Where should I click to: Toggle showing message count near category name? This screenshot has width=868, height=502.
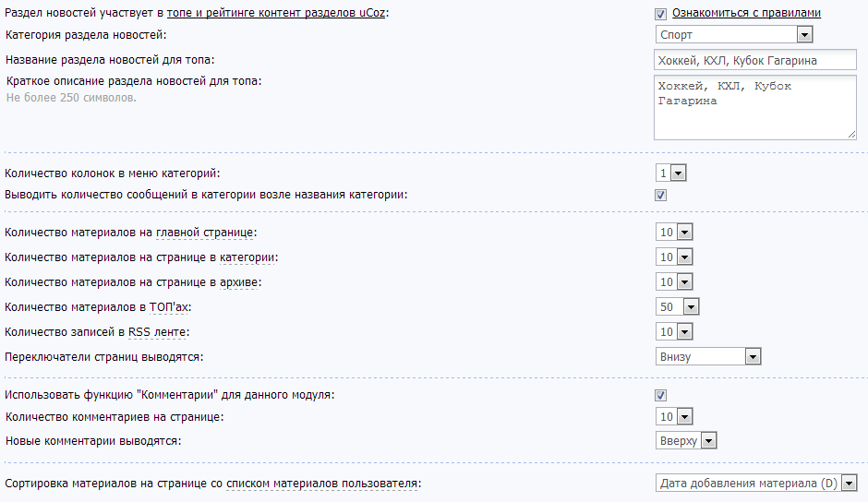(660, 195)
